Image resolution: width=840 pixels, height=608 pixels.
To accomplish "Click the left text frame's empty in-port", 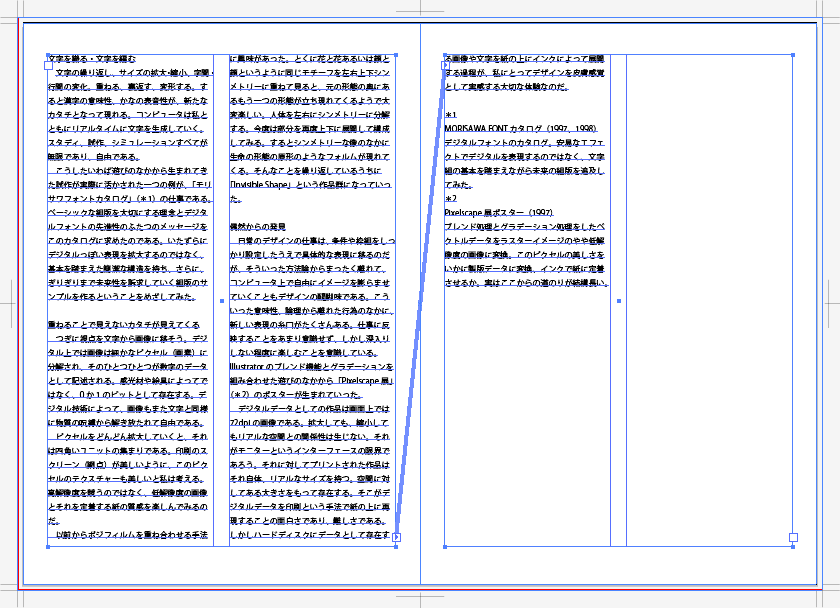I will [x=48, y=65].
